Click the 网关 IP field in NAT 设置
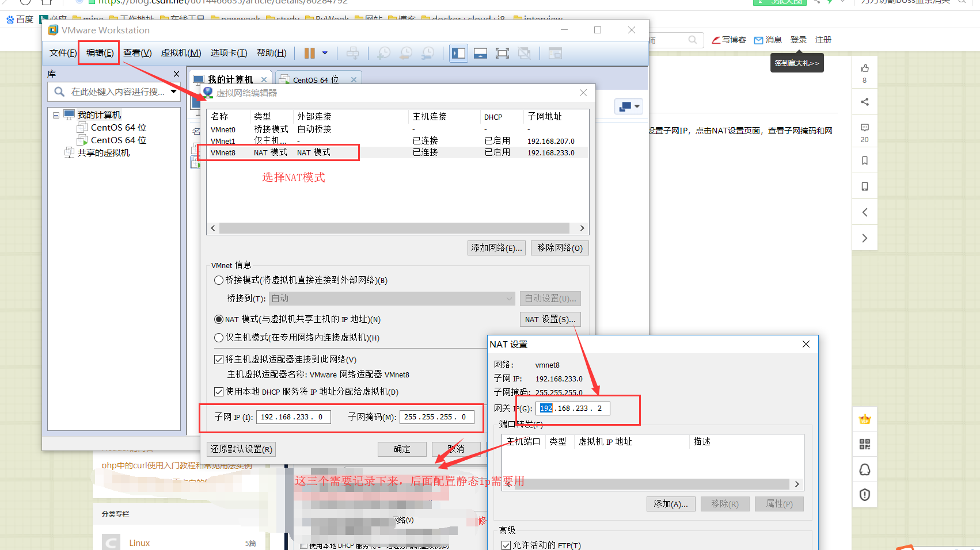The image size is (980, 550). click(573, 408)
